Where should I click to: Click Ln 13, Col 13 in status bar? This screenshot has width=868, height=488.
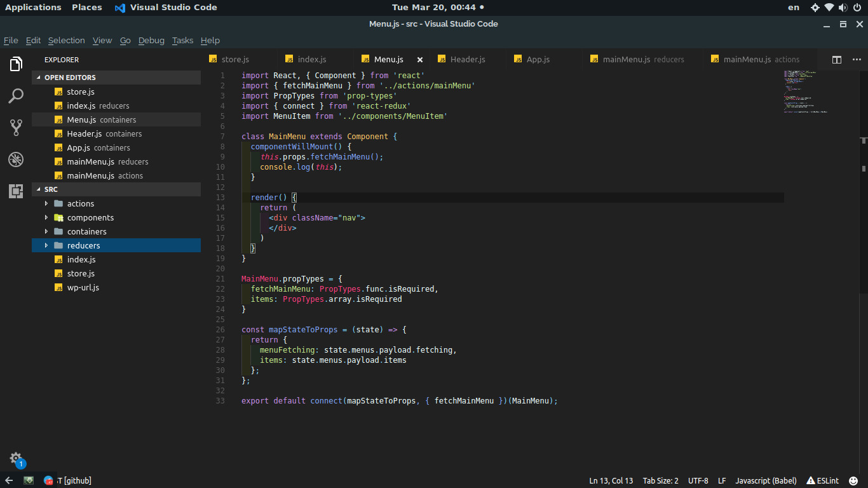coord(611,481)
